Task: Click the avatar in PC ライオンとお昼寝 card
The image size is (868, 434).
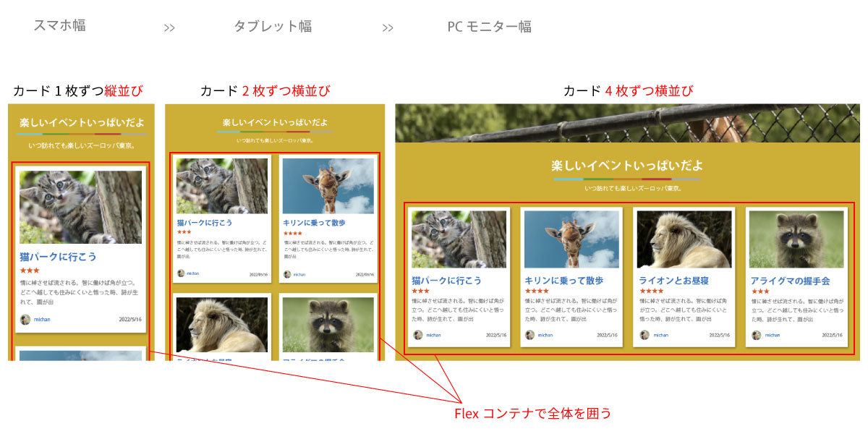Action: point(644,335)
